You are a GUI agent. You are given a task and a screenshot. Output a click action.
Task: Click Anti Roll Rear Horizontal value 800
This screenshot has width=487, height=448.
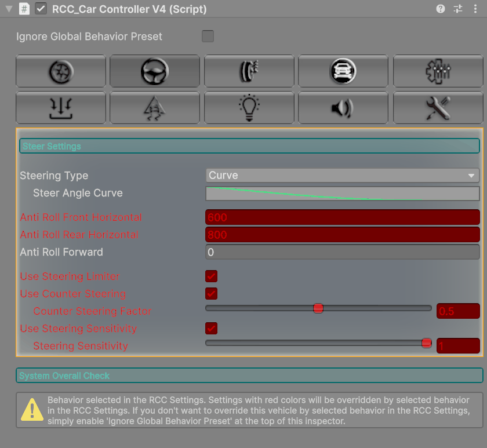click(343, 234)
